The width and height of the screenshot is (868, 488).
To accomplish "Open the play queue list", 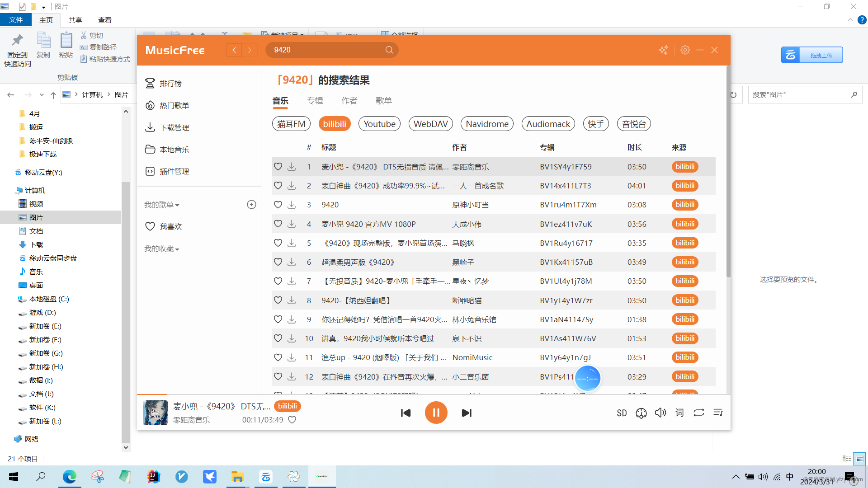I will click(x=718, y=413).
